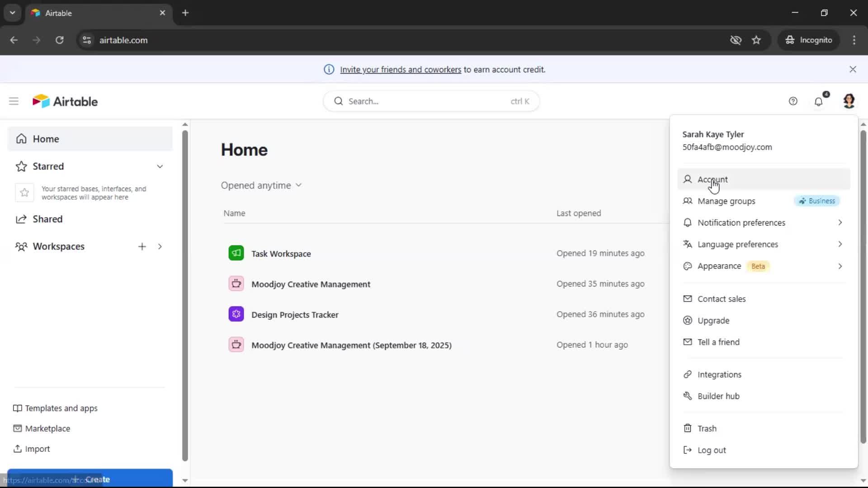
Task: Click Import in the sidebar
Action: tap(32, 449)
